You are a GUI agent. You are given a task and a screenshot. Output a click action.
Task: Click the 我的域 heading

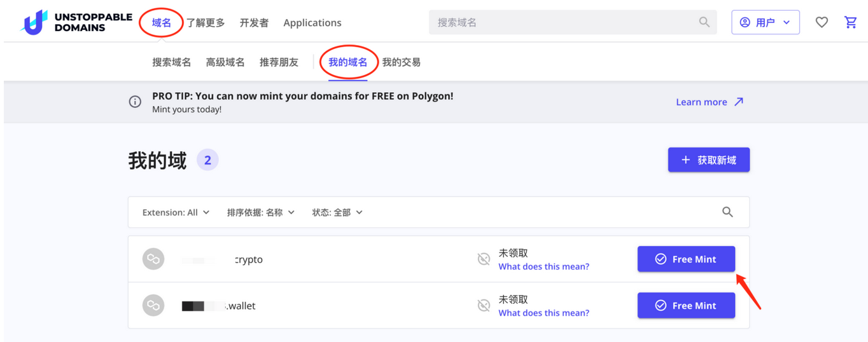[158, 160]
